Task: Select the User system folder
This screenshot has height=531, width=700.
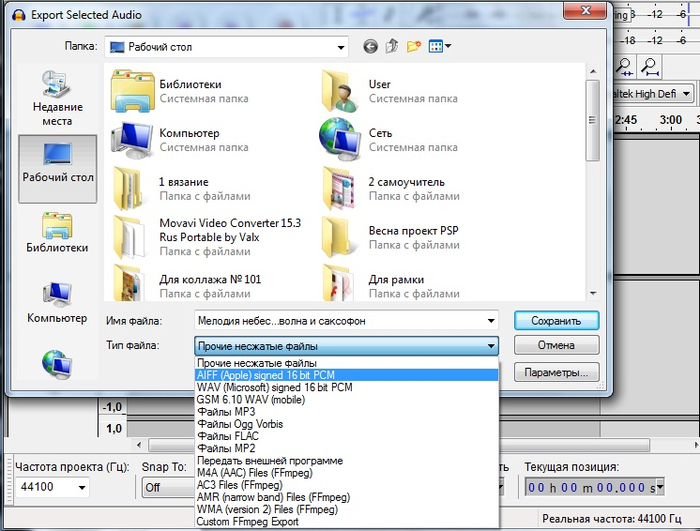Action: pyautogui.click(x=390, y=91)
